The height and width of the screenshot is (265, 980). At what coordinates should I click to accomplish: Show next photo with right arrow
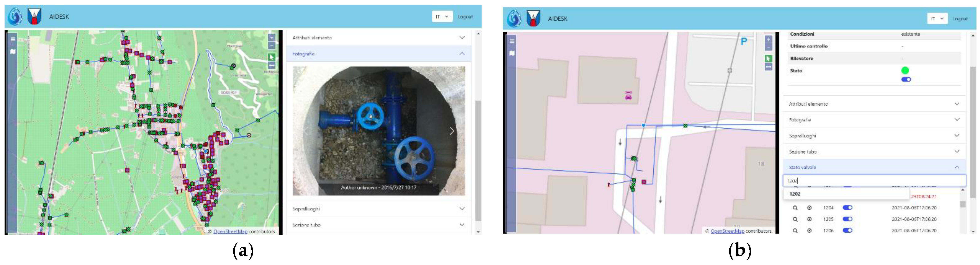451,131
